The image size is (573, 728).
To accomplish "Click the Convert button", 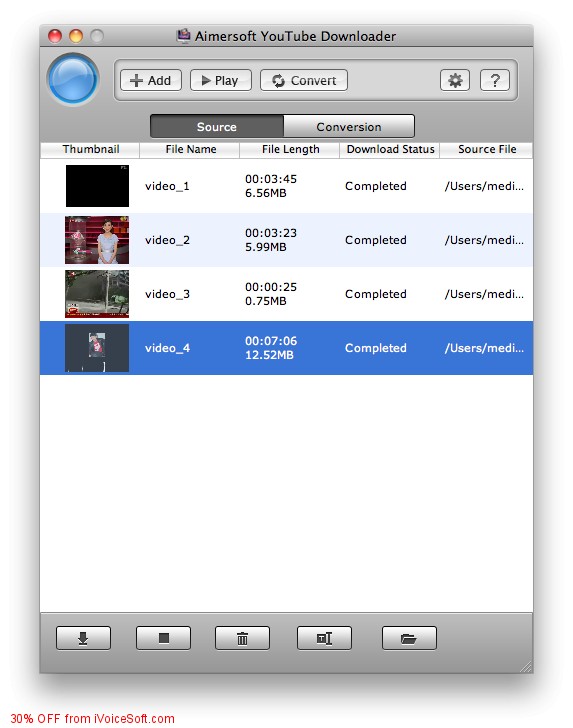I will 304,80.
